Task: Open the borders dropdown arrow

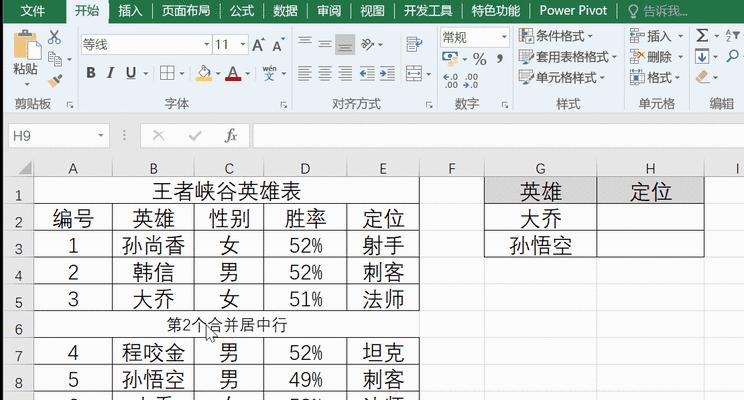Action: tap(182, 74)
